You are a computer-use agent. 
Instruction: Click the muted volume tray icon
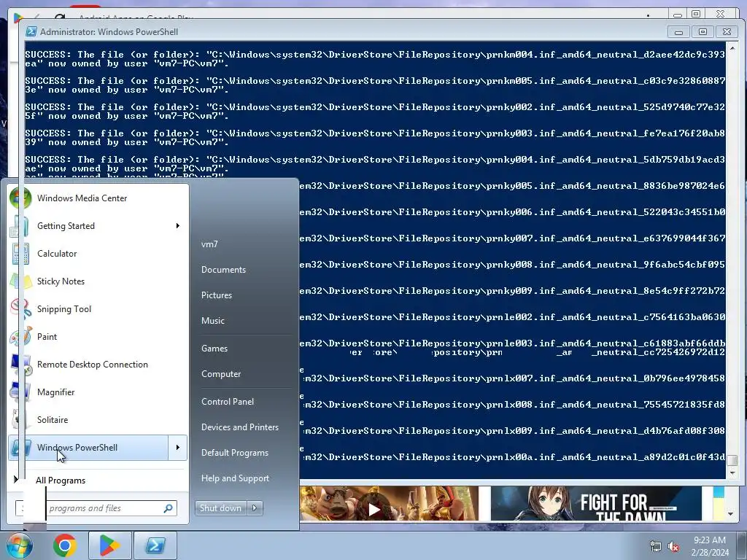[673, 546]
